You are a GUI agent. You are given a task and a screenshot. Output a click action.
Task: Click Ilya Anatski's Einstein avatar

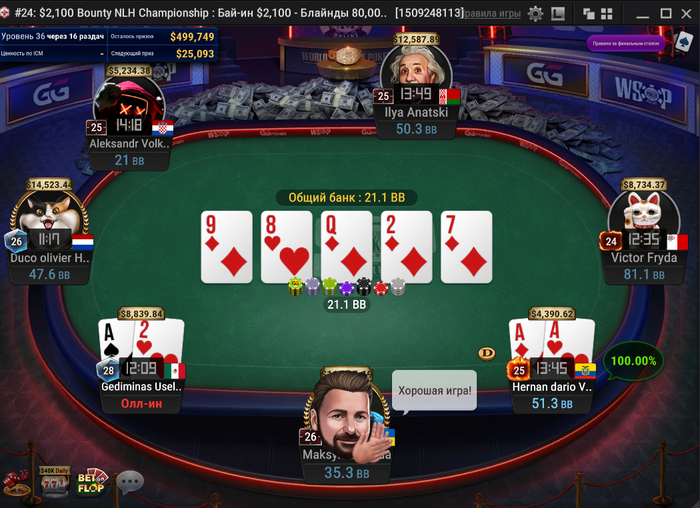tap(416, 66)
